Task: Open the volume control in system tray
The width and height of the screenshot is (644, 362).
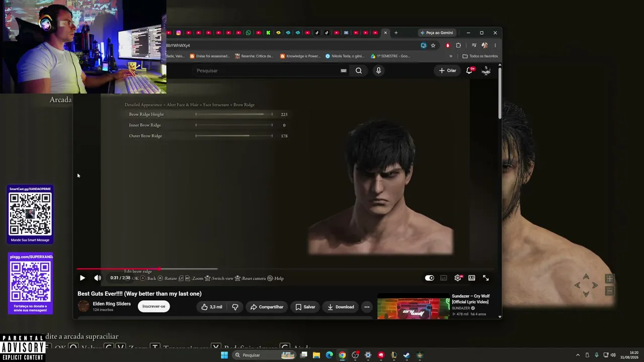Action: 613,355
